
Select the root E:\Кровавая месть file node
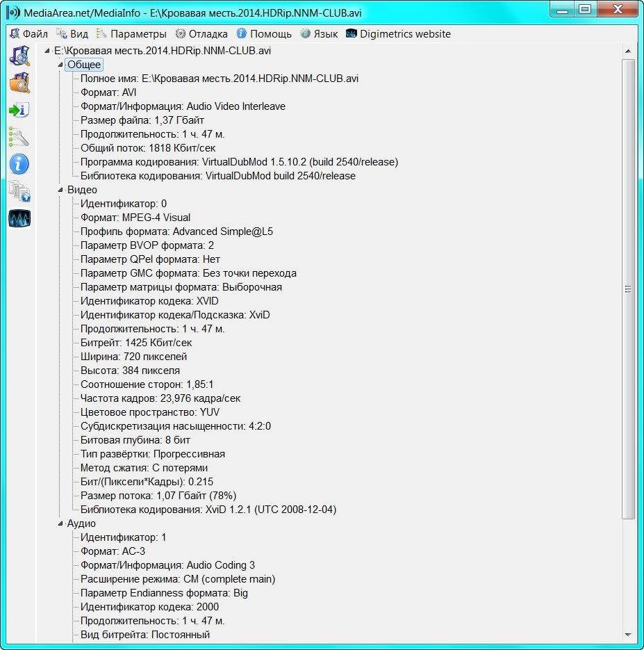163,51
